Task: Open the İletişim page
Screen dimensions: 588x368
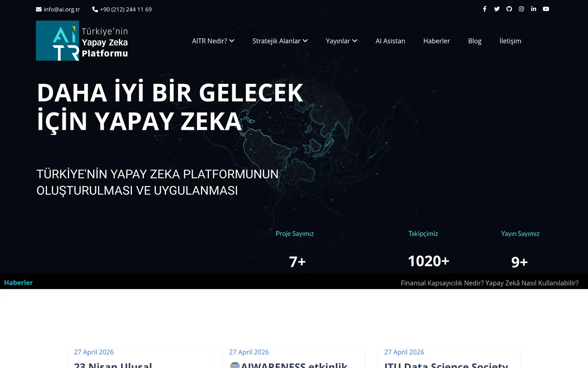Action: [x=510, y=41]
